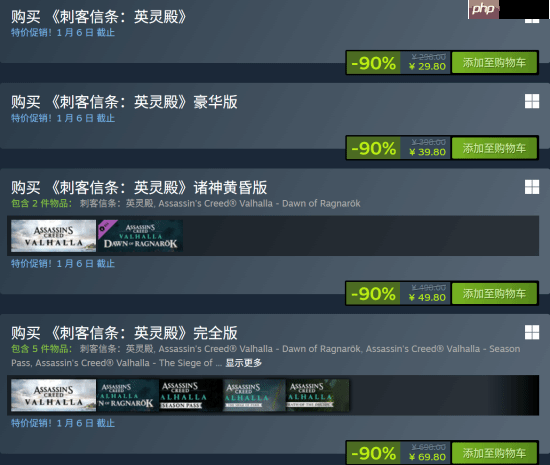The width and height of the screenshot is (550, 465).
Task: Add standard Valhalla ¥29.80 to cart
Action: (494, 62)
